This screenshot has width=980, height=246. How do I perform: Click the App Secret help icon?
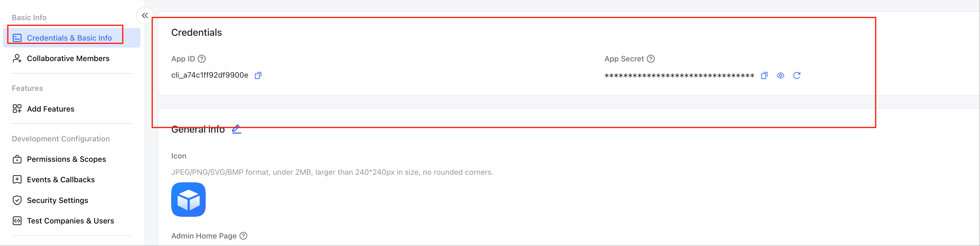coord(651,59)
